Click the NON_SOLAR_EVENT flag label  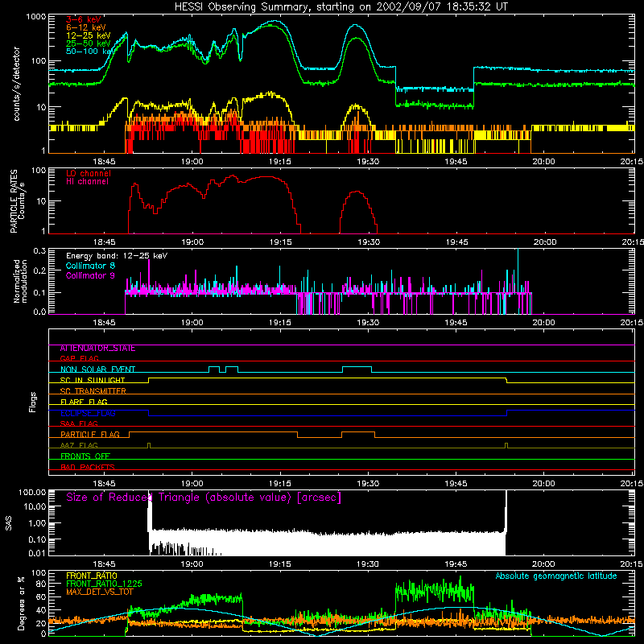pos(97,369)
